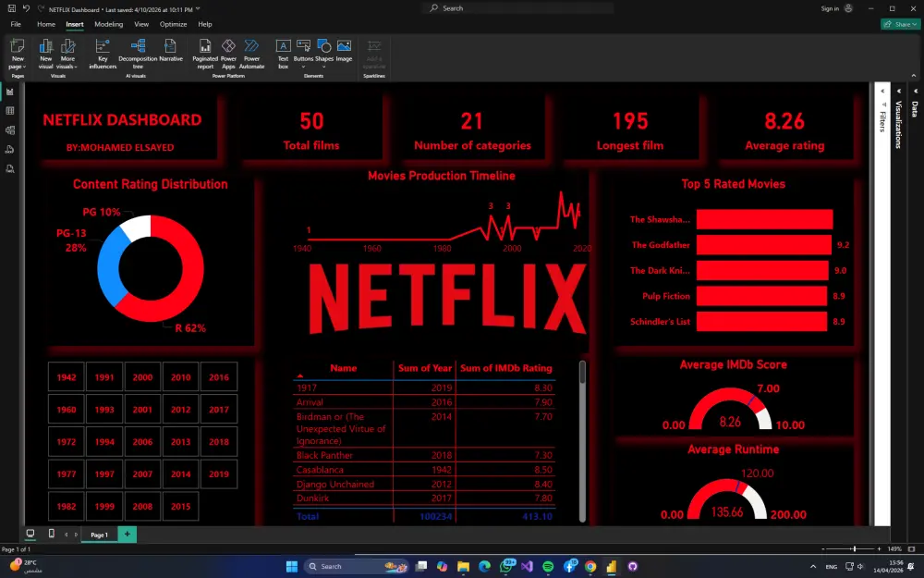Switch to Table view in left sidebar
The image size is (924, 578).
click(x=10, y=111)
